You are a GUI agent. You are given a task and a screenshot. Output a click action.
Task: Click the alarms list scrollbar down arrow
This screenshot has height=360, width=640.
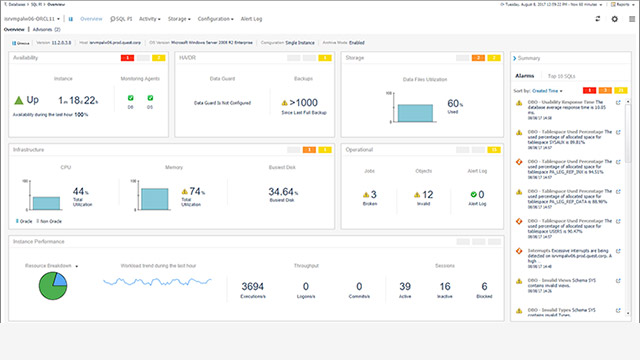628,313
